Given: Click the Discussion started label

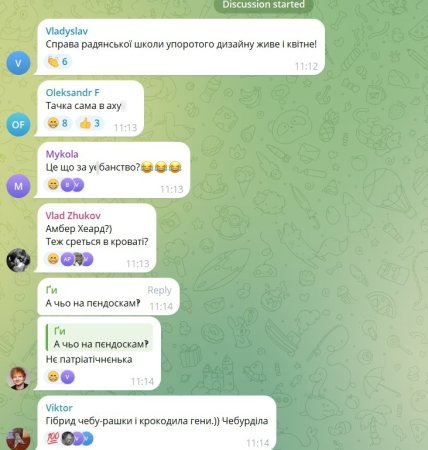Looking at the screenshot, I should (x=263, y=5).
